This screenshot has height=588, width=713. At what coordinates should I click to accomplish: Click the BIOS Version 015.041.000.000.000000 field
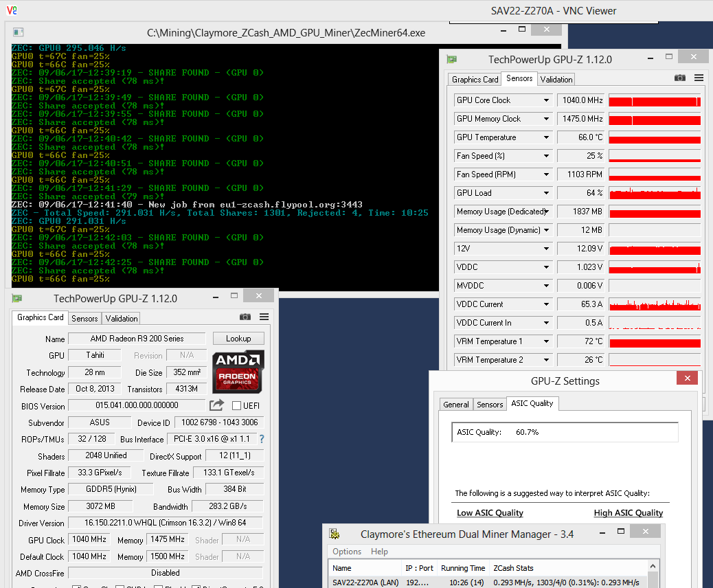pos(137,405)
